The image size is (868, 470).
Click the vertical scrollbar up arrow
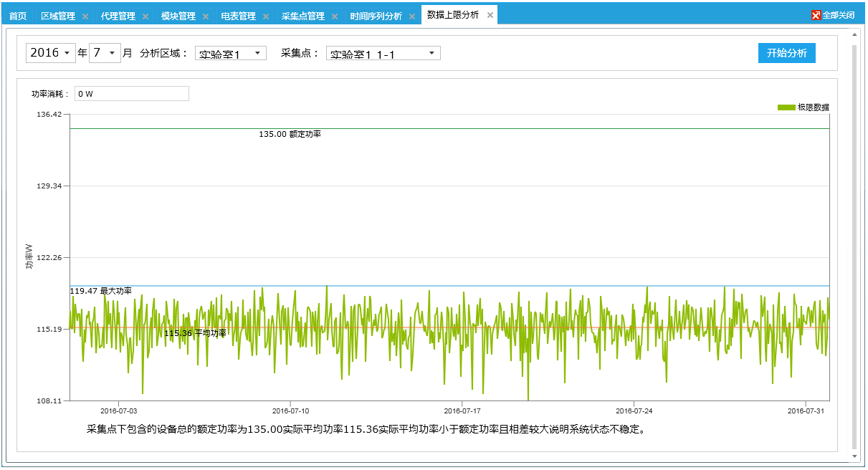point(854,34)
